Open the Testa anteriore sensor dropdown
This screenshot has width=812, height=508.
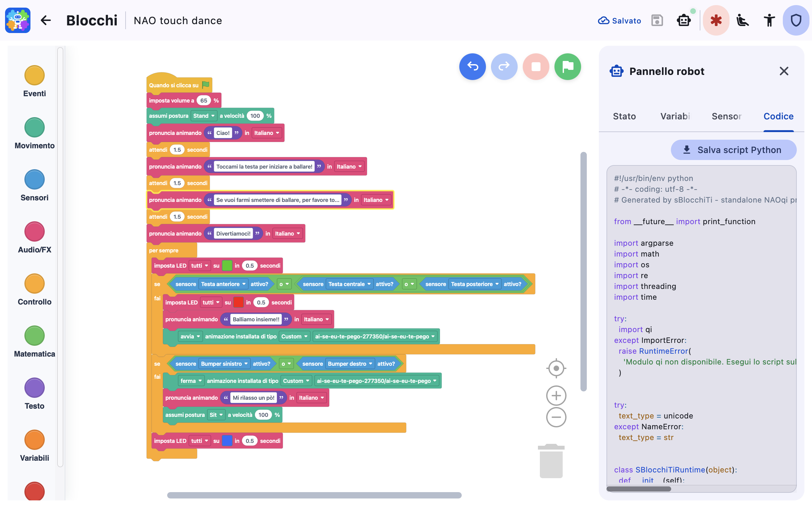click(223, 284)
